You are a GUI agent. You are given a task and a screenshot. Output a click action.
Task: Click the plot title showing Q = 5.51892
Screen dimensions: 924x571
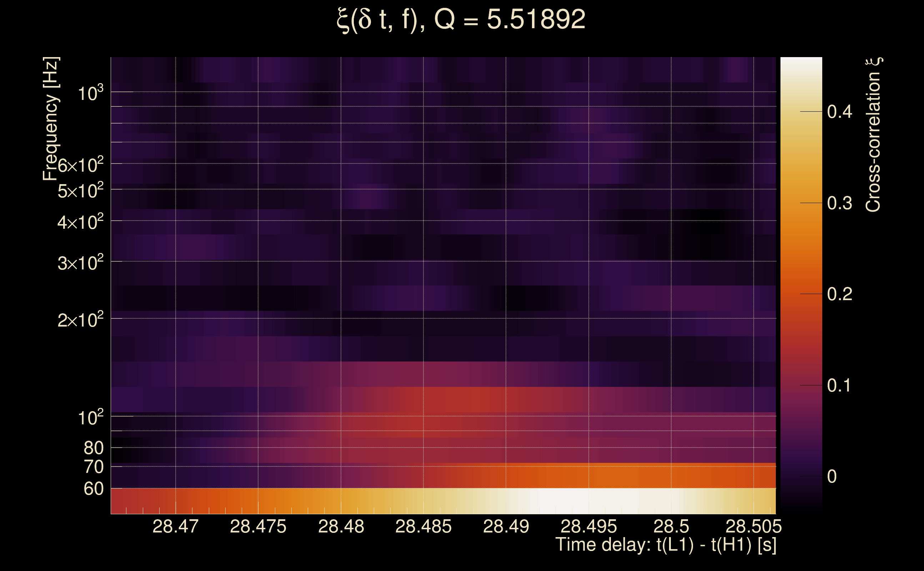pyautogui.click(x=461, y=20)
